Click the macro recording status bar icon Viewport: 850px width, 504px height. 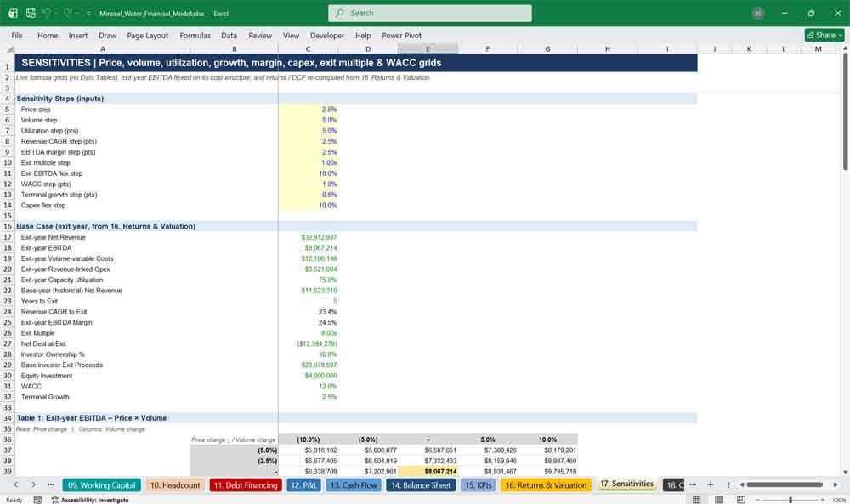(37, 500)
